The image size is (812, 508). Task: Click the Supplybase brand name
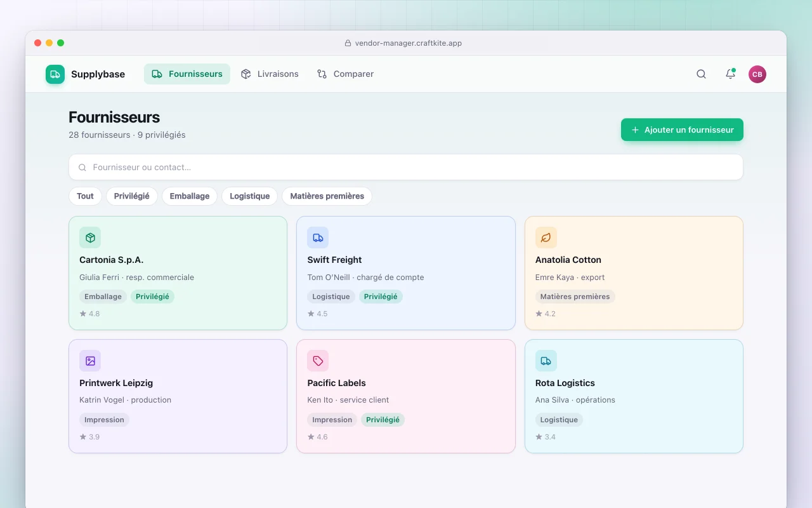[98, 74]
